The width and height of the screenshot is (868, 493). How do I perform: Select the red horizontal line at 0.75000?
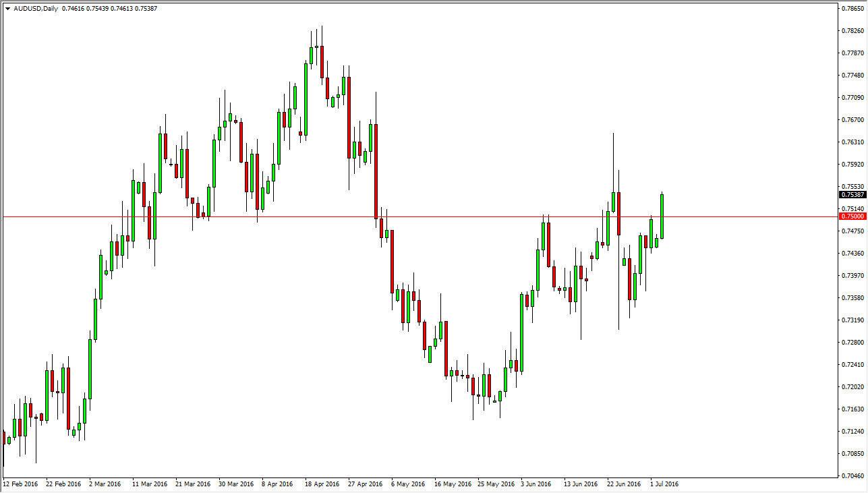click(x=405, y=216)
